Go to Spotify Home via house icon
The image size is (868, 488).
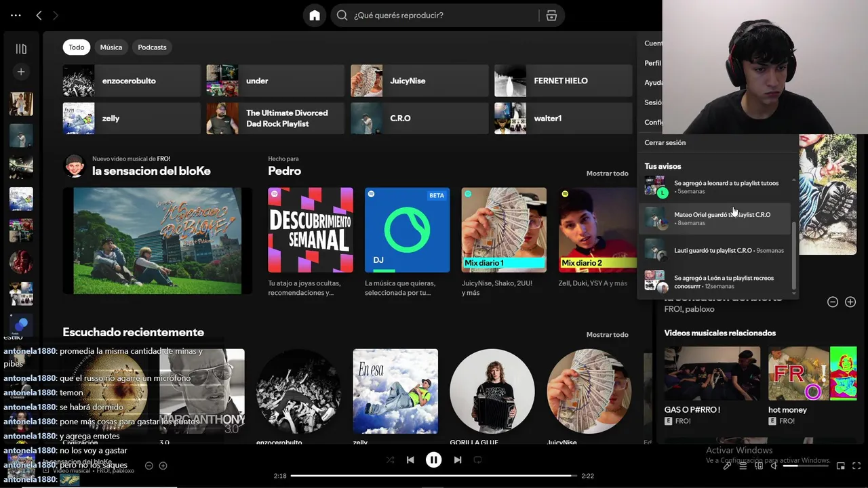315,15
